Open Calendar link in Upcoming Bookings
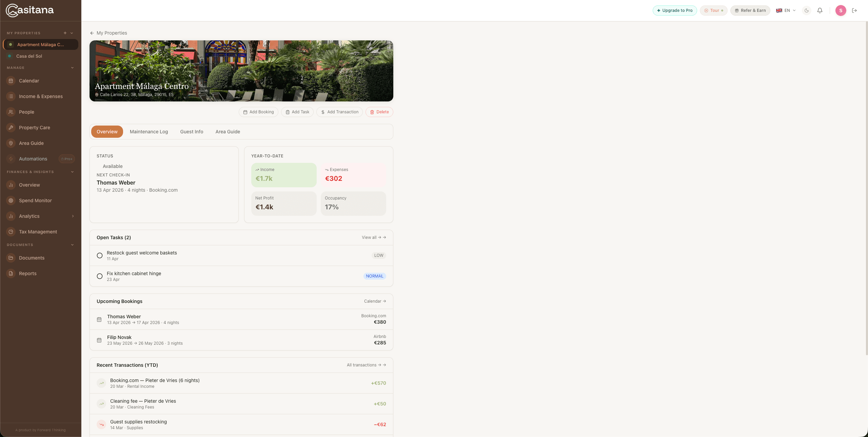This screenshot has height=437, width=868. [375, 301]
